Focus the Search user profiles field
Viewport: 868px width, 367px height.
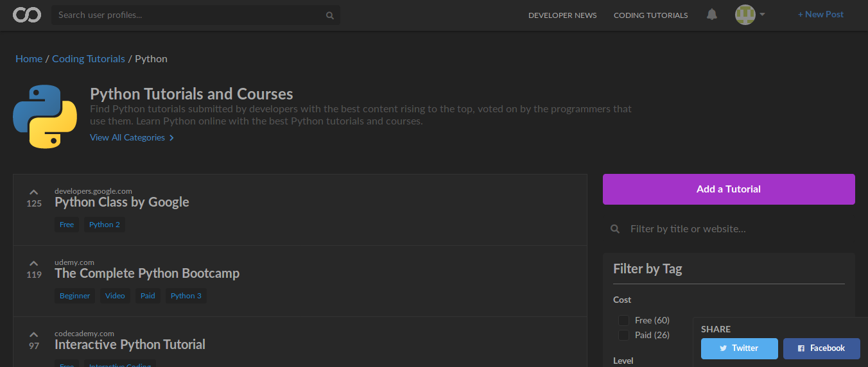tap(196, 15)
